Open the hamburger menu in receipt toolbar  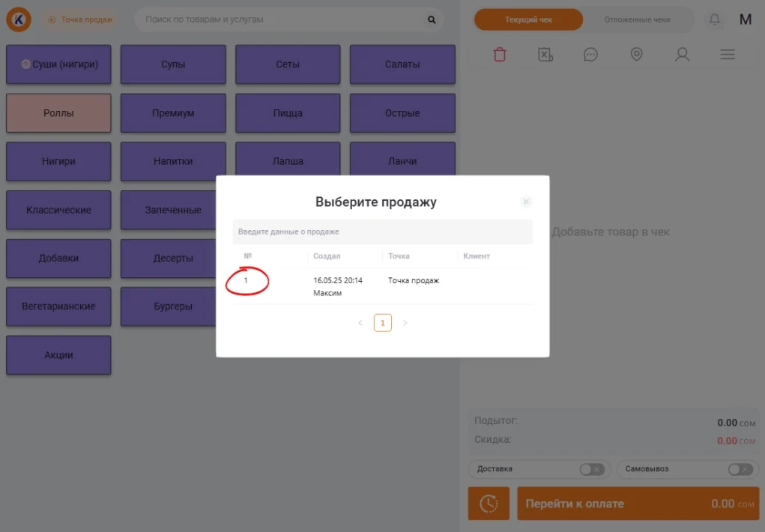point(727,55)
